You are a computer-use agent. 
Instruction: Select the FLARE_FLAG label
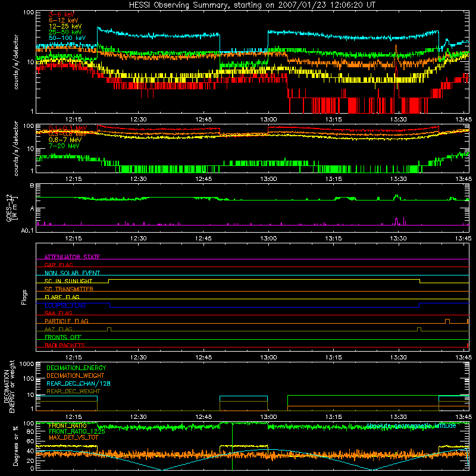coord(62,297)
